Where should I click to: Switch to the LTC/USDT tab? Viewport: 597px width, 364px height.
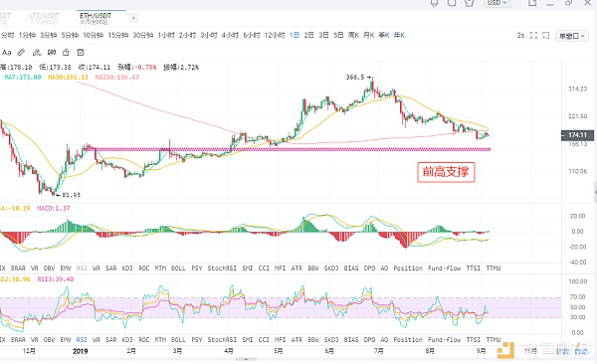point(45,18)
